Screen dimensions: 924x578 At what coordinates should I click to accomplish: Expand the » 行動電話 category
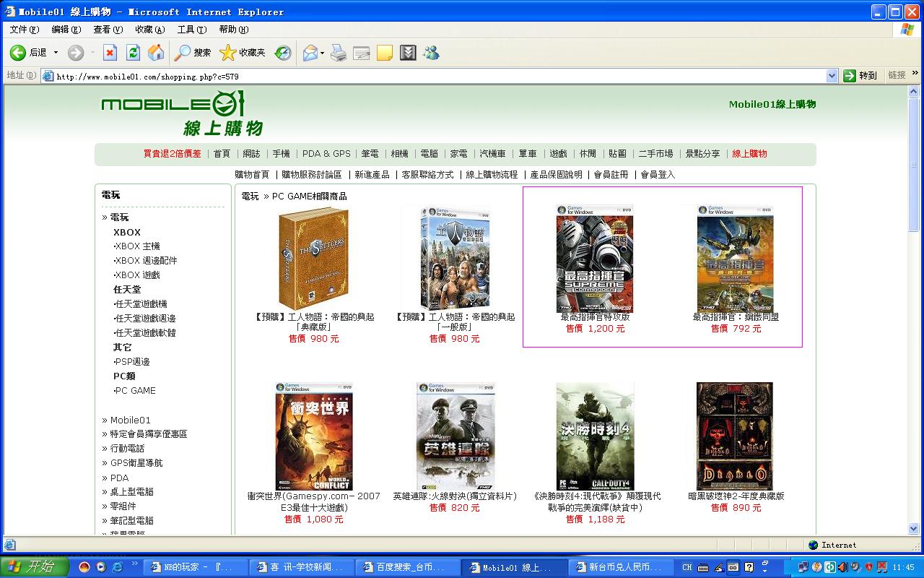coord(123,449)
